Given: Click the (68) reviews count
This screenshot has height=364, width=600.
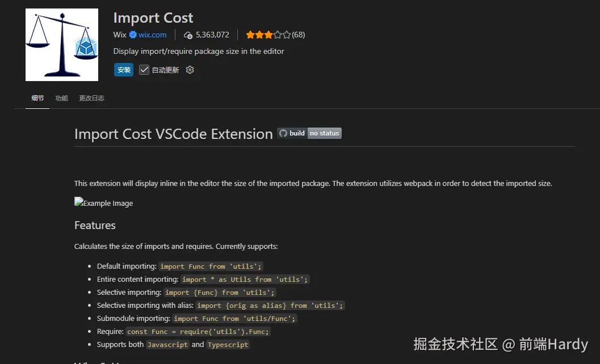Looking at the screenshot, I should (299, 35).
